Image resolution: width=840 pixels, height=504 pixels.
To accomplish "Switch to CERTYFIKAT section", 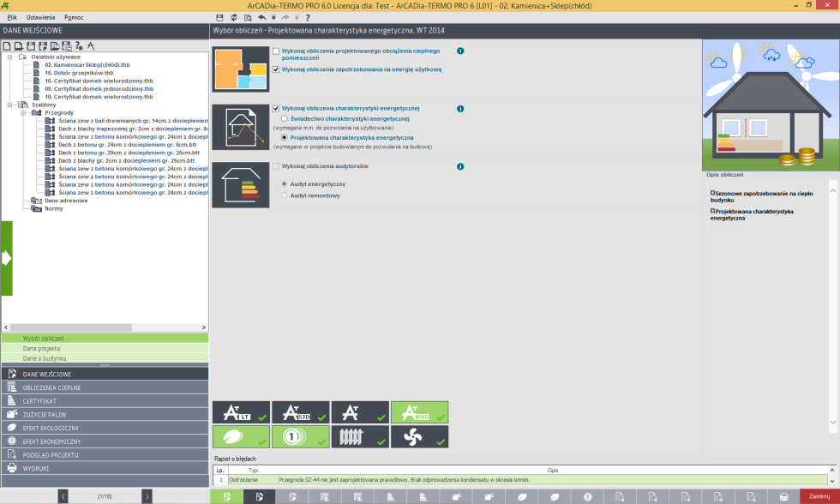I will 105,401.
